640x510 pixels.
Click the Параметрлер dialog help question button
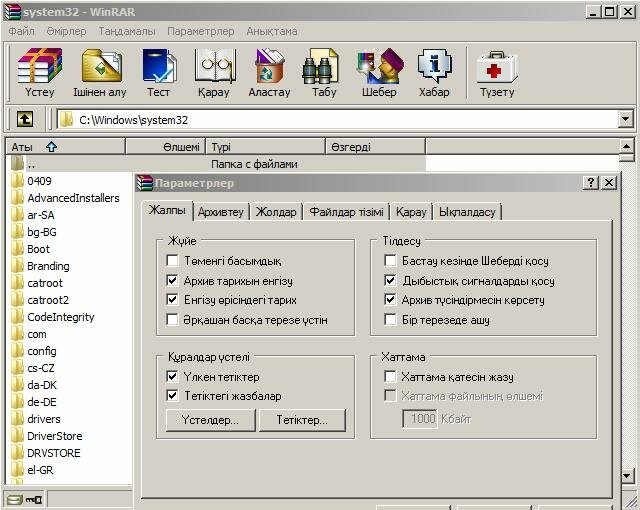tap(591, 183)
